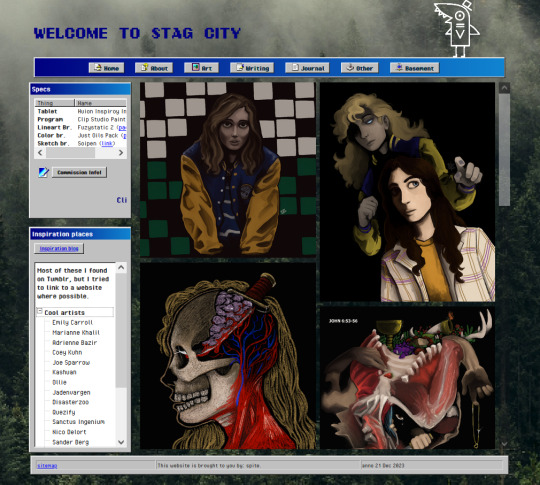Click the gallery scroll-up arrow
Image resolution: width=540 pixels, height=485 pixels.
click(x=504, y=88)
